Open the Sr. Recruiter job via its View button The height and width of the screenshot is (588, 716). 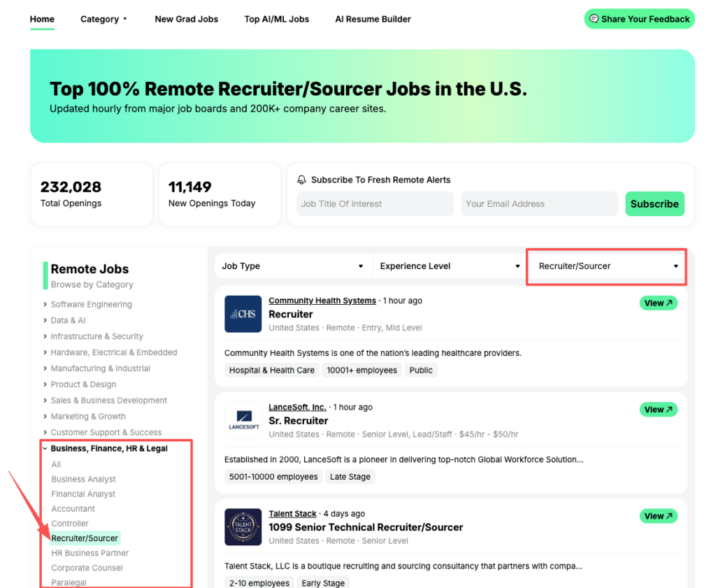(x=658, y=409)
